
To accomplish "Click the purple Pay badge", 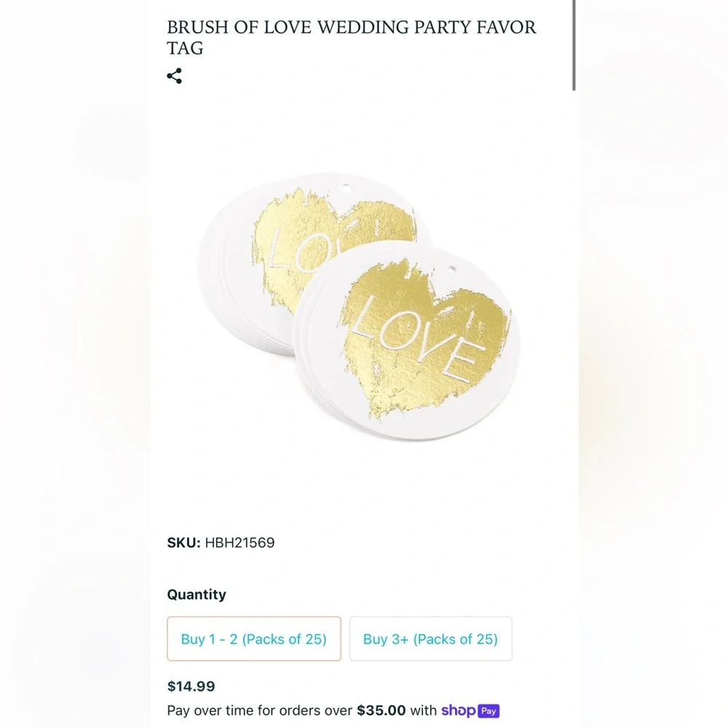I will pyautogui.click(x=488, y=711).
